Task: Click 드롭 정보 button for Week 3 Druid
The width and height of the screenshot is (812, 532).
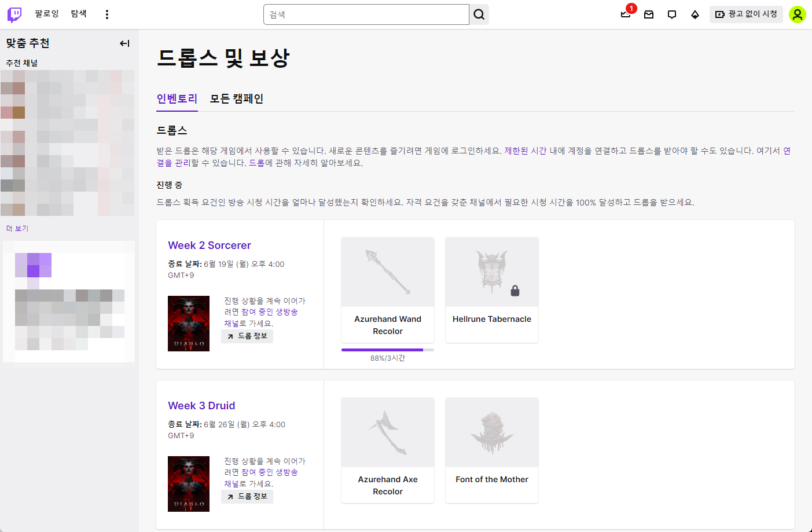Action: (x=247, y=497)
